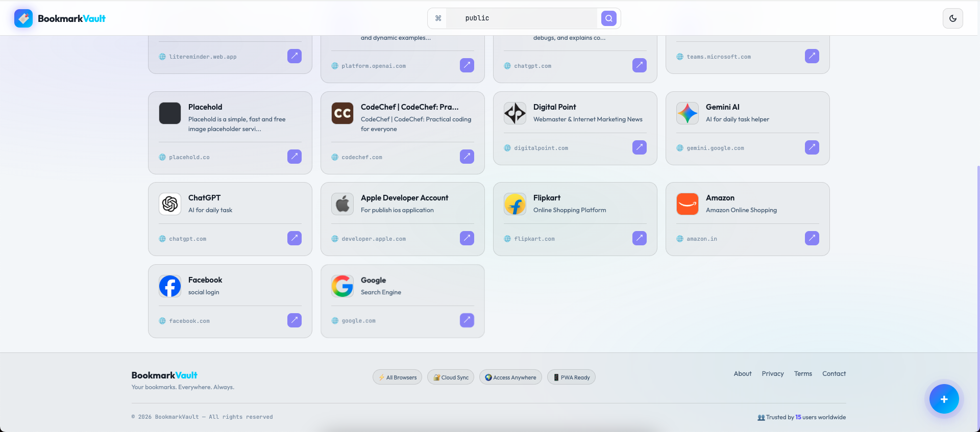The image size is (980, 432).
Task: Click the Digital Point card title
Action: (x=555, y=107)
